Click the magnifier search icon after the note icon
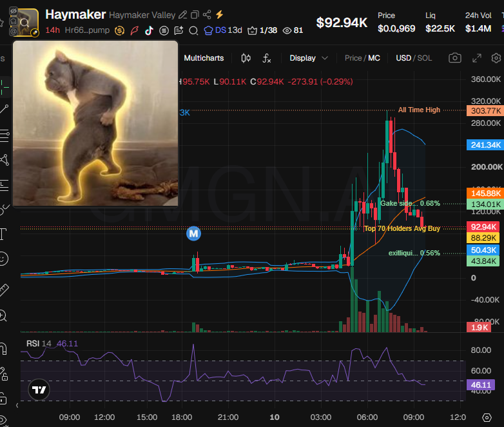 [x=193, y=30]
